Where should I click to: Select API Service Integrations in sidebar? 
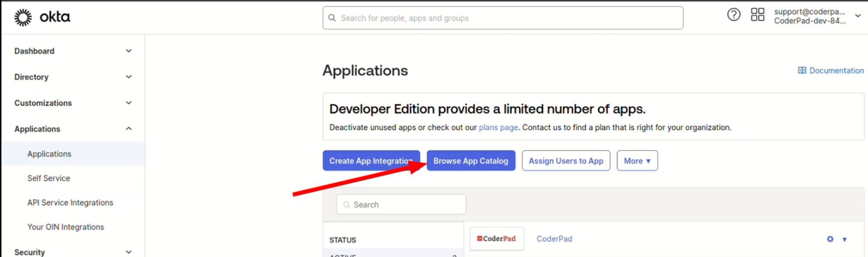click(70, 203)
